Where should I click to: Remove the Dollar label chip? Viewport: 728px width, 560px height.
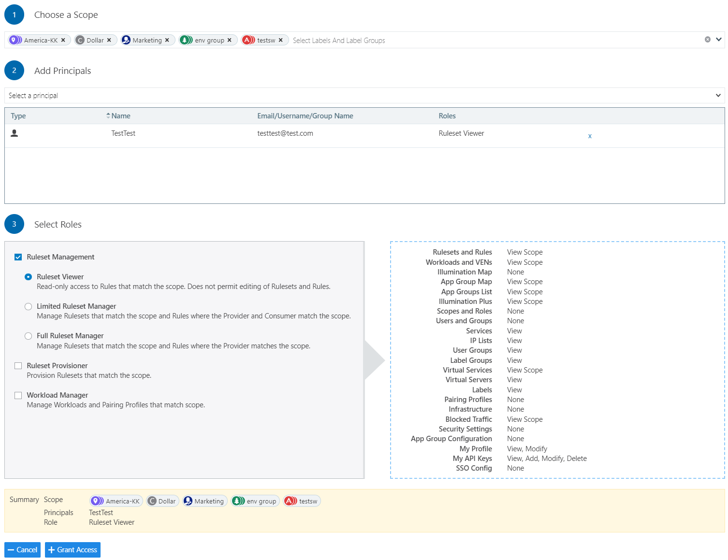109,40
